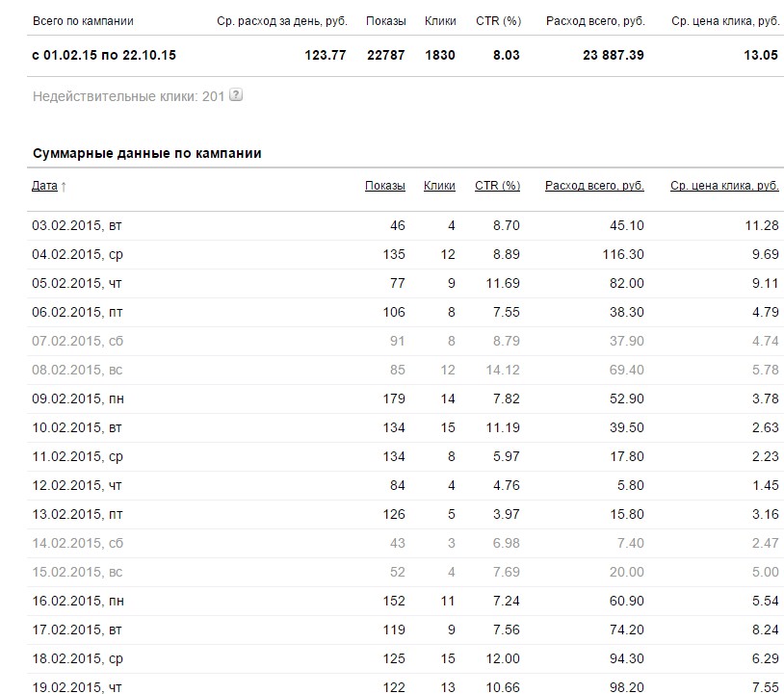Sort by the Клики column header

439,186
